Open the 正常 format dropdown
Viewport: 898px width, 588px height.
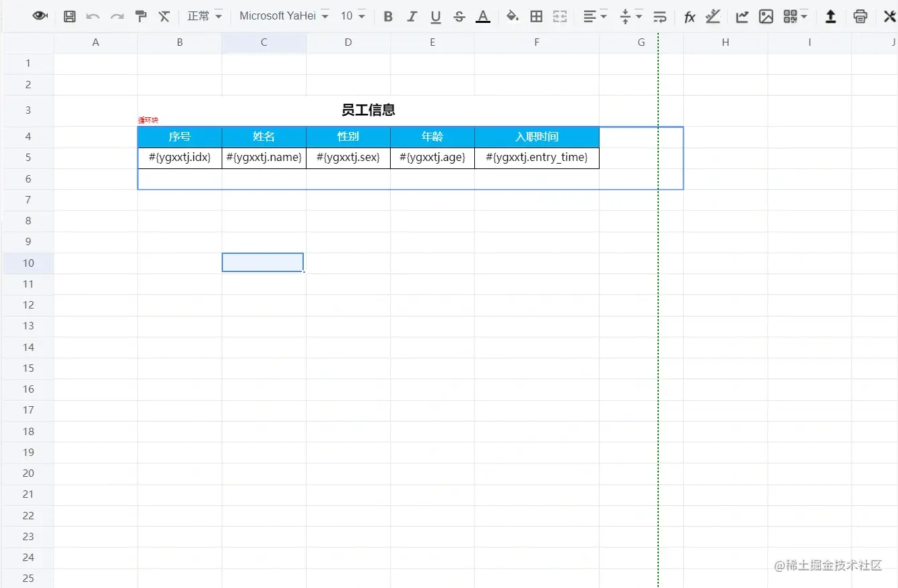click(205, 15)
